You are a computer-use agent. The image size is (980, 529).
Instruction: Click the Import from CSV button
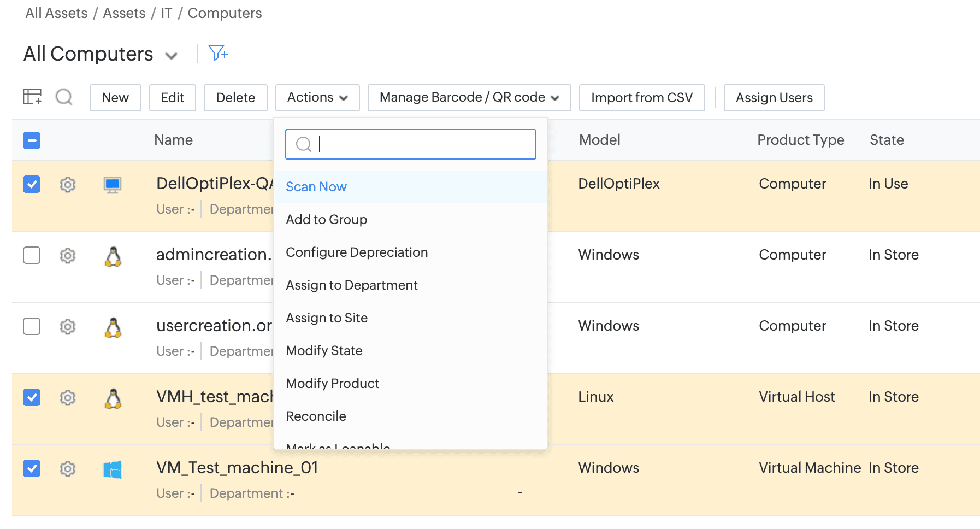point(641,97)
